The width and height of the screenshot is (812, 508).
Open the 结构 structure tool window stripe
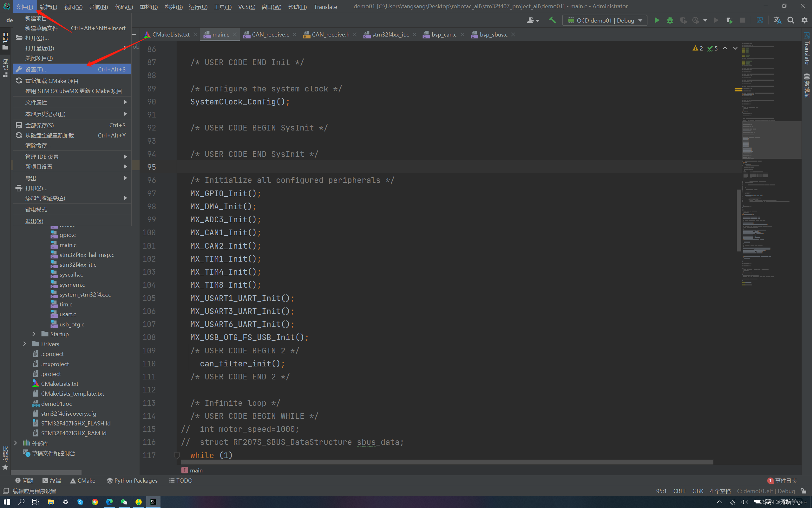coord(5,68)
